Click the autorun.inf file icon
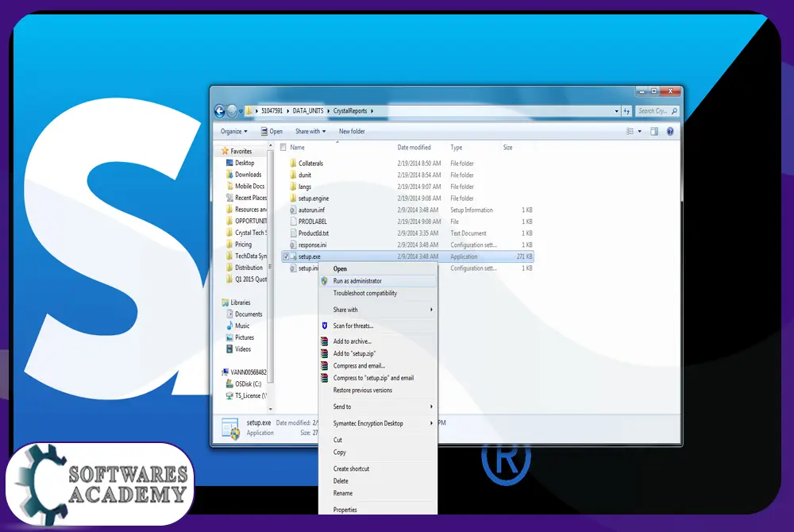794x532 pixels. pos(293,210)
